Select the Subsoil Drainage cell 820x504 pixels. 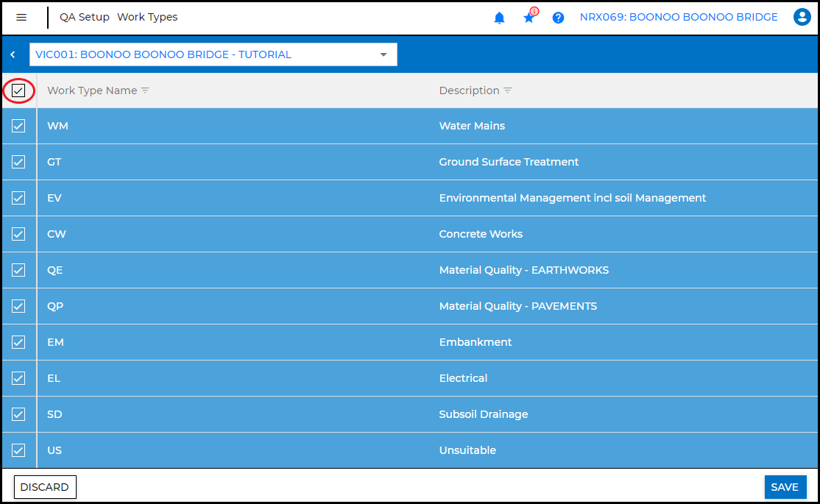pos(484,414)
